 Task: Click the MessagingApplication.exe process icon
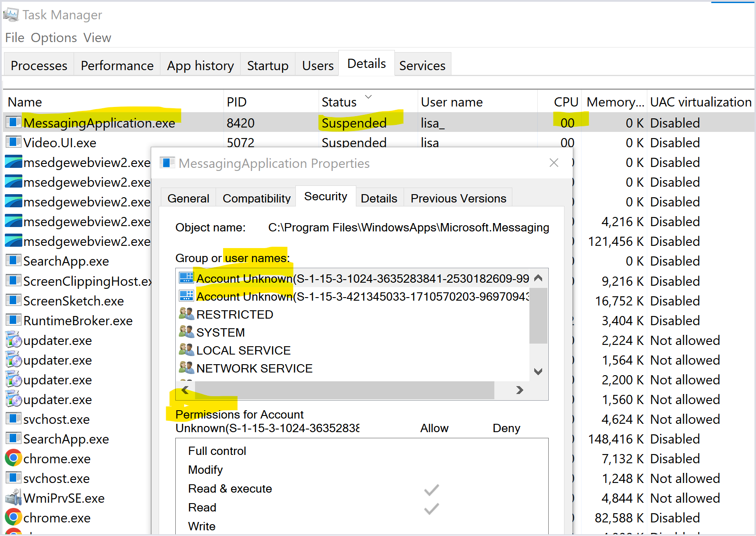pos(13,122)
